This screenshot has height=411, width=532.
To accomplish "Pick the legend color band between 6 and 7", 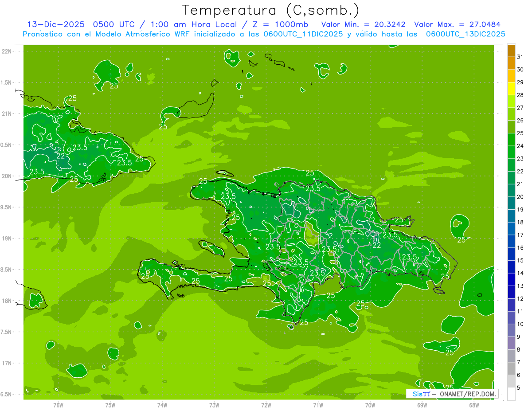I will (511, 369).
